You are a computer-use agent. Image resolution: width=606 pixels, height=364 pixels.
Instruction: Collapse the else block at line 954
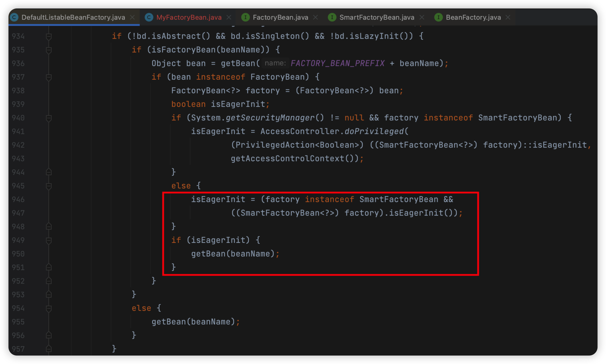click(49, 308)
